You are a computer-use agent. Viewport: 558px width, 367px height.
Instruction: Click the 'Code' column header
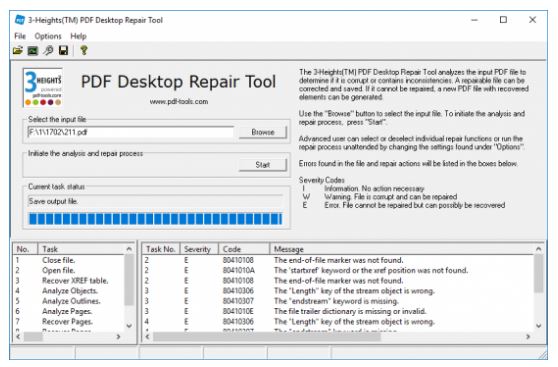(x=244, y=249)
